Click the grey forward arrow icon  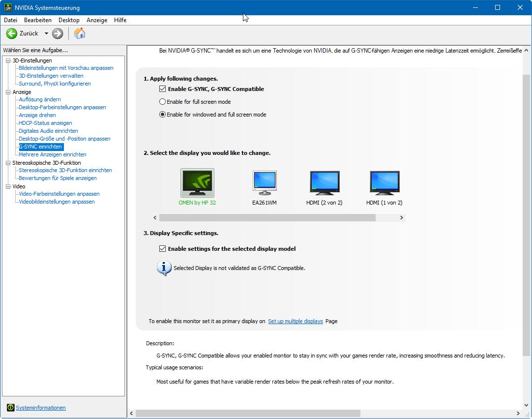click(x=58, y=33)
